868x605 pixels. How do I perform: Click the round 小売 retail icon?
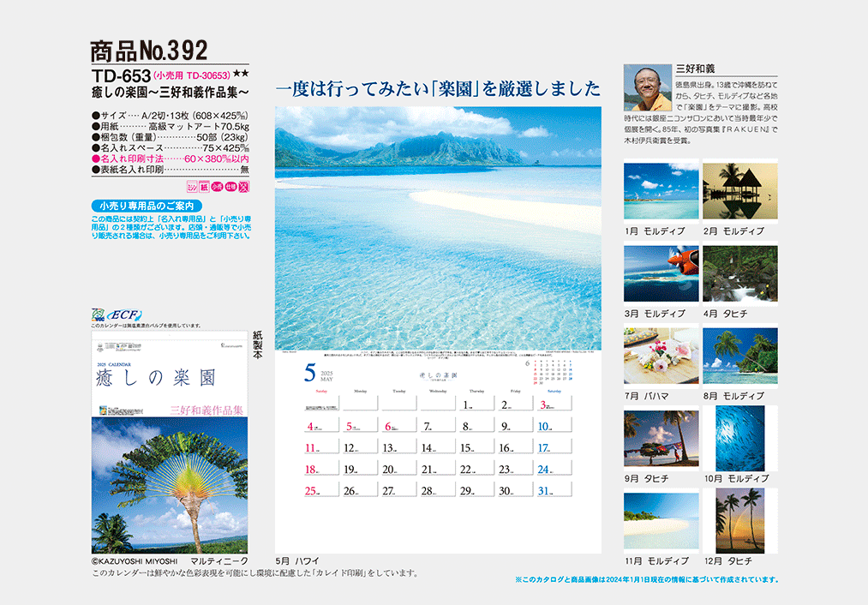(218, 187)
